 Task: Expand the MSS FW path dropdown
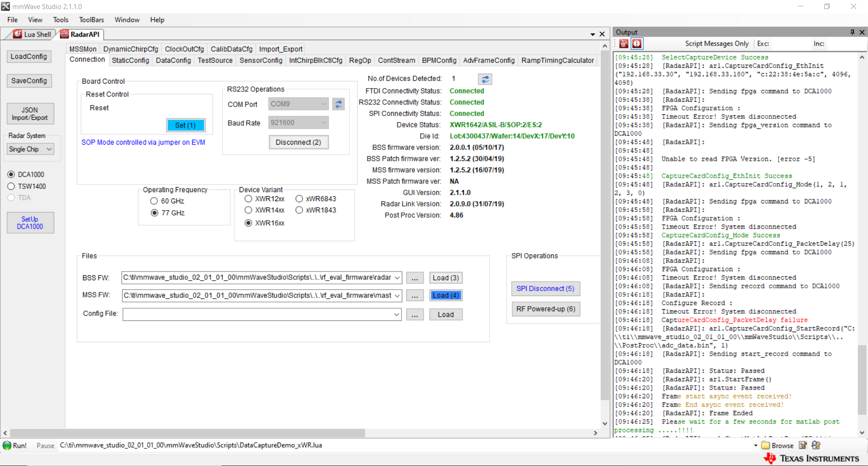[x=397, y=296]
